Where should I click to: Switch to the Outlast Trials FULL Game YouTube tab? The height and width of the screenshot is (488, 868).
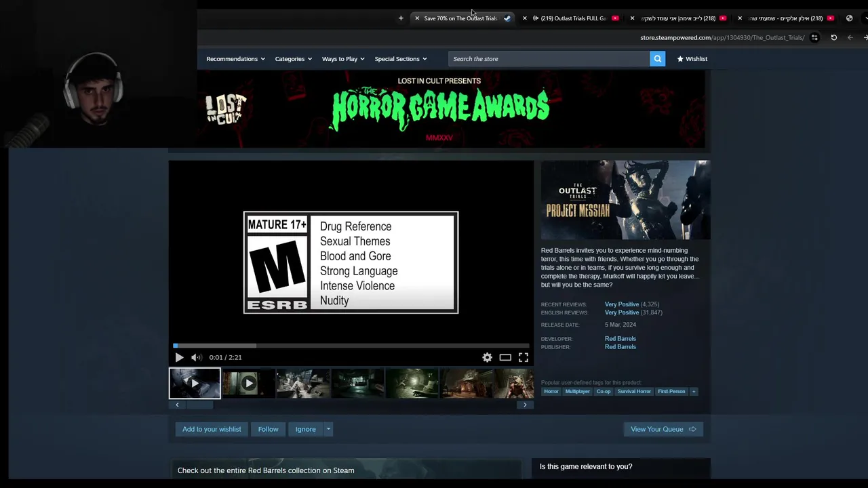coord(574,18)
